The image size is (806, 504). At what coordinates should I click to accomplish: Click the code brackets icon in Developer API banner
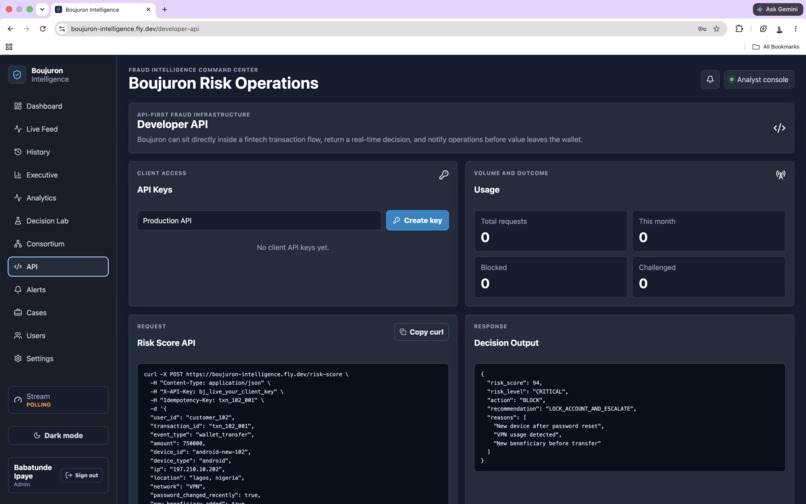(x=779, y=128)
